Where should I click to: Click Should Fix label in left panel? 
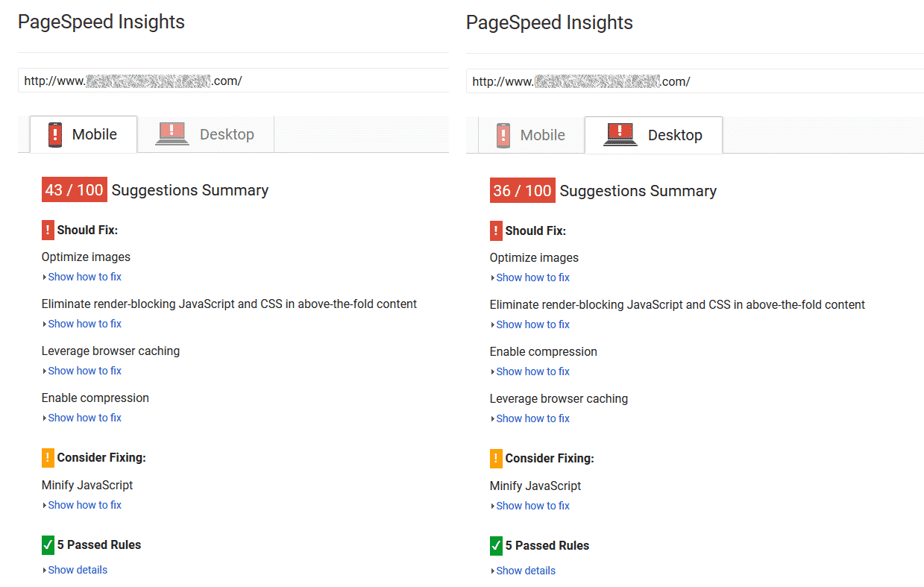click(87, 230)
